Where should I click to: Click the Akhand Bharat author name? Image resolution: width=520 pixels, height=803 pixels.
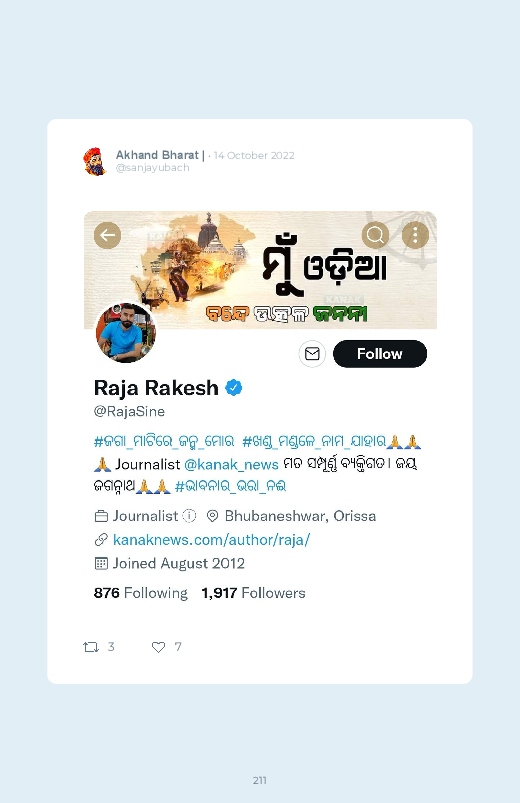(x=157, y=155)
